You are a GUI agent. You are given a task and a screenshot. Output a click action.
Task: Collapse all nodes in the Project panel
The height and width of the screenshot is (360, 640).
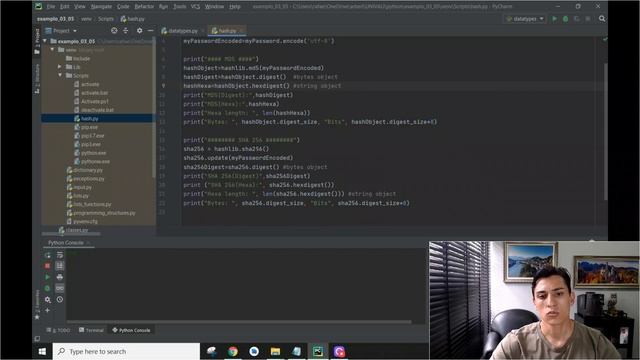[126, 31]
